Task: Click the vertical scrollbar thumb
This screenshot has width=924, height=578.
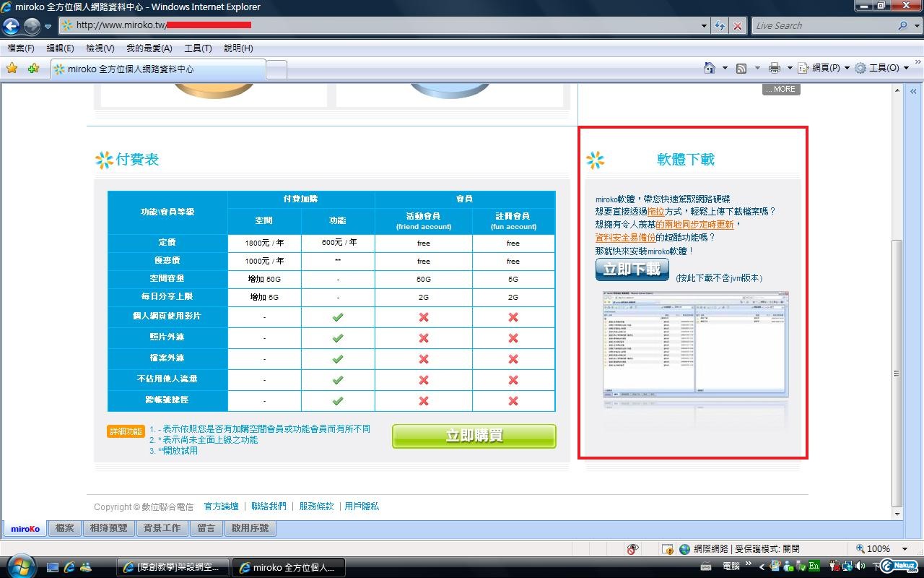Action: pos(897,372)
